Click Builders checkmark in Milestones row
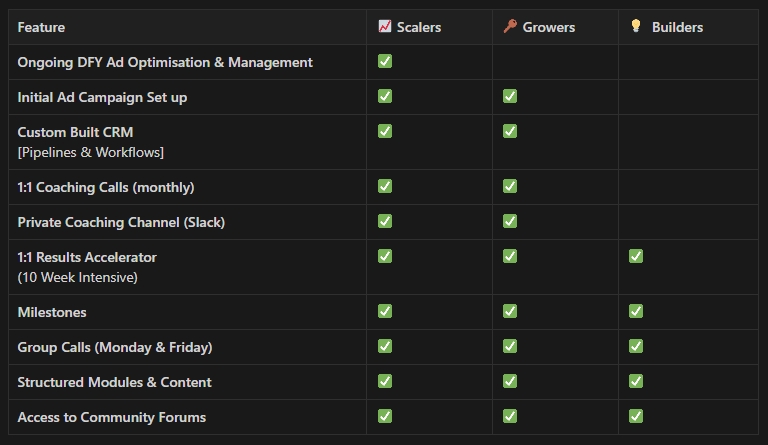 pyautogui.click(x=636, y=311)
